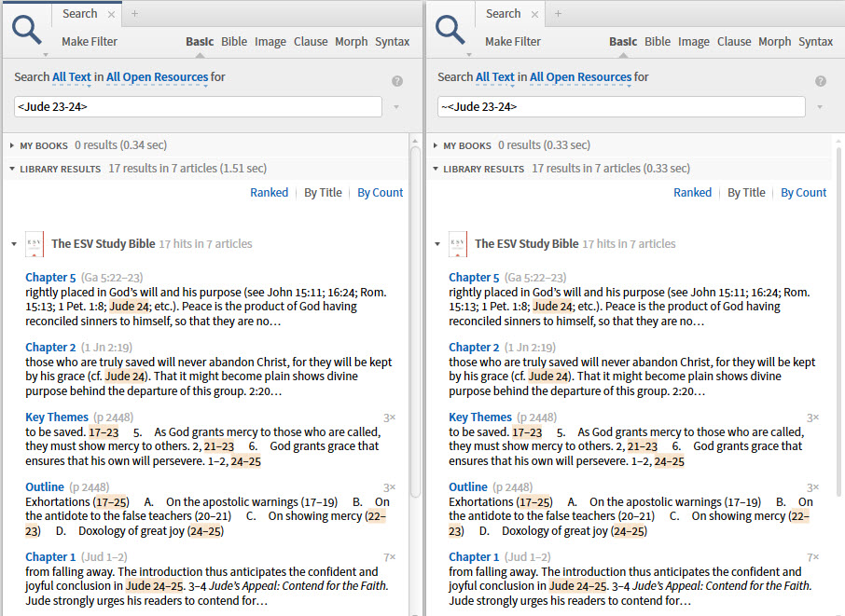This screenshot has height=616, width=845.
Task: Open Outline result in right panel
Action: point(468,486)
